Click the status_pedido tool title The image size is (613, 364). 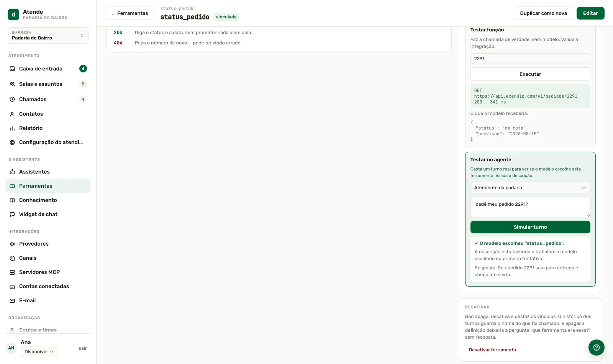(185, 17)
